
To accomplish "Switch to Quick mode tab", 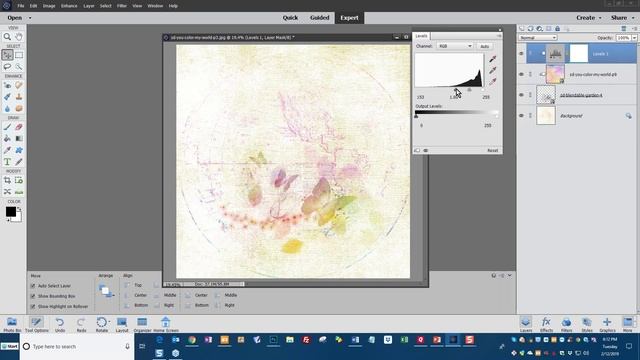I will coord(290,18).
